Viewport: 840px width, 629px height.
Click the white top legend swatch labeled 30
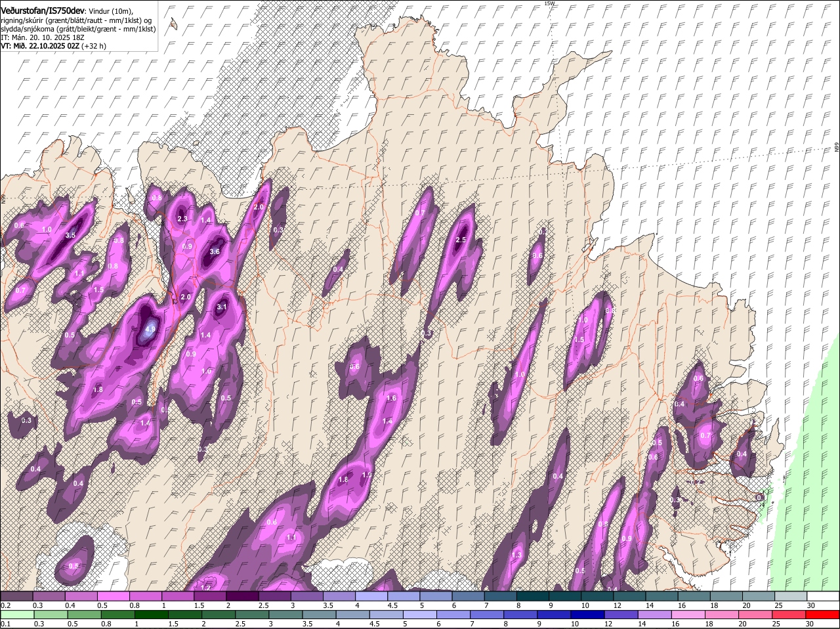click(x=823, y=596)
